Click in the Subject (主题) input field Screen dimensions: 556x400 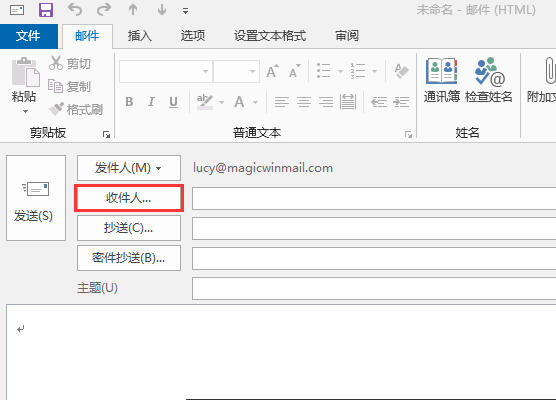[374, 288]
